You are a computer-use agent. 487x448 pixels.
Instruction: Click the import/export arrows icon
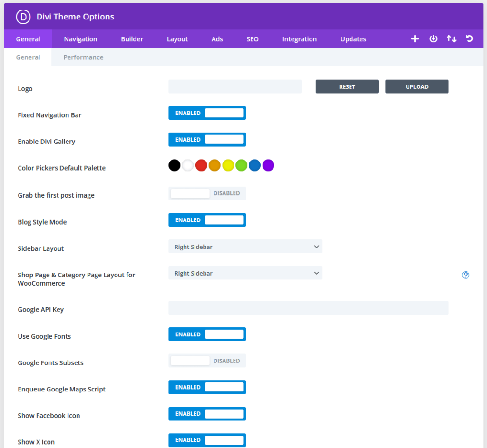[x=451, y=39]
